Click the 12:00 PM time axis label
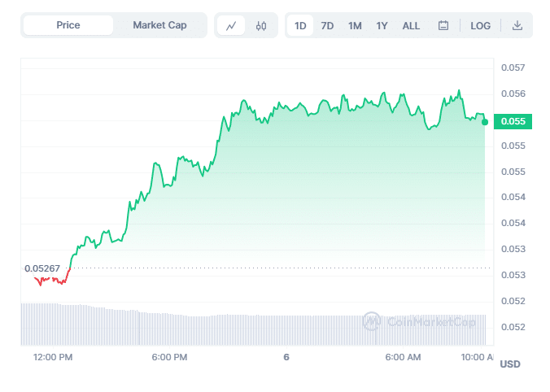Viewport: 550px width, 392px height. click(53, 357)
